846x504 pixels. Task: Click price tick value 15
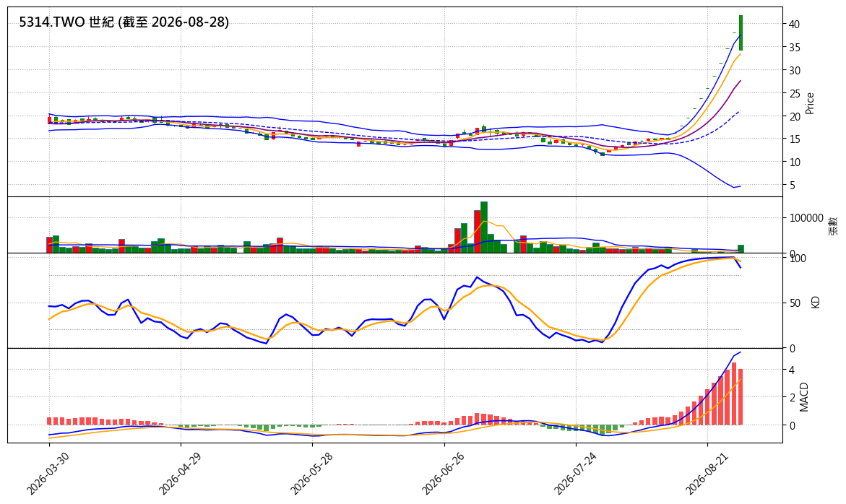pyautogui.click(x=794, y=139)
